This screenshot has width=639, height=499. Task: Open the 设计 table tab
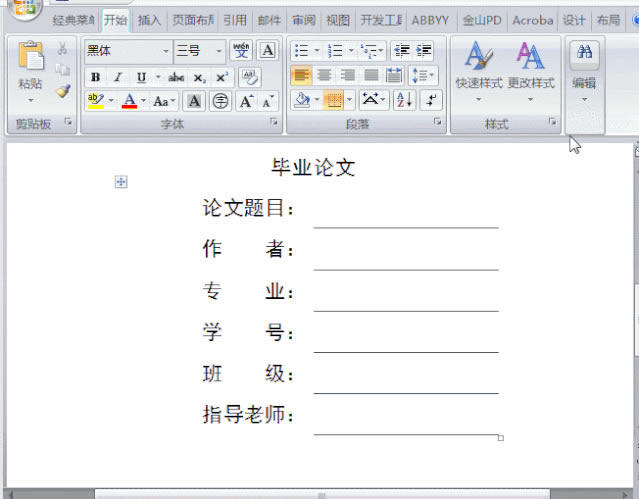574,20
